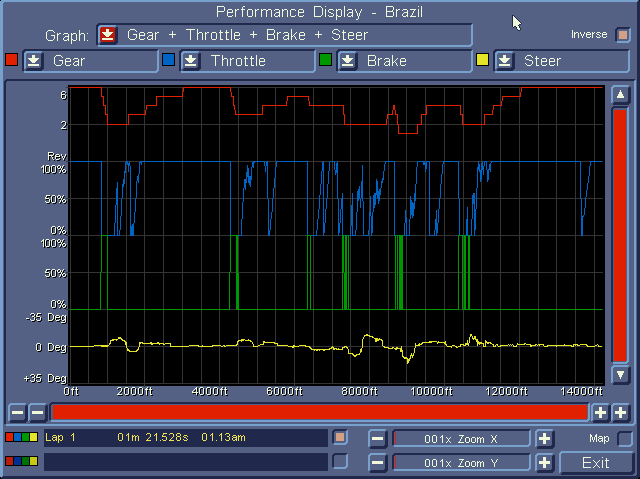Image resolution: width=640 pixels, height=479 pixels.
Task: Open the Throttle channel dropdown arrow
Action: point(191,61)
